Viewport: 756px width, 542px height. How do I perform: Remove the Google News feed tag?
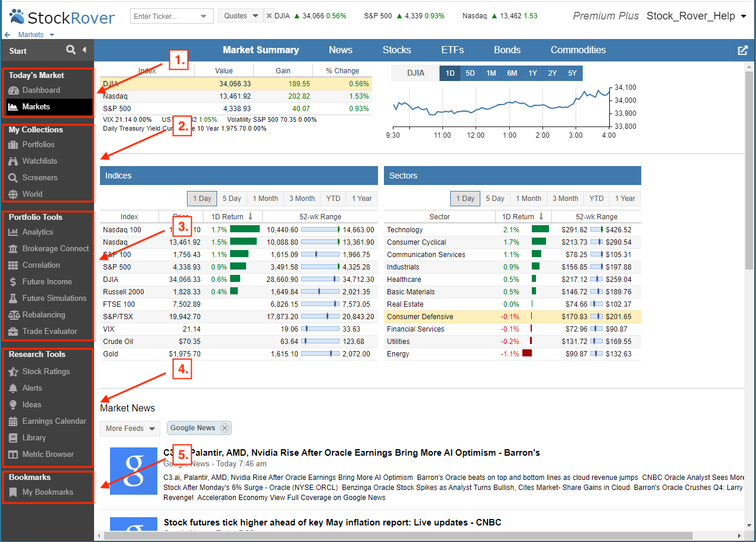(x=224, y=428)
